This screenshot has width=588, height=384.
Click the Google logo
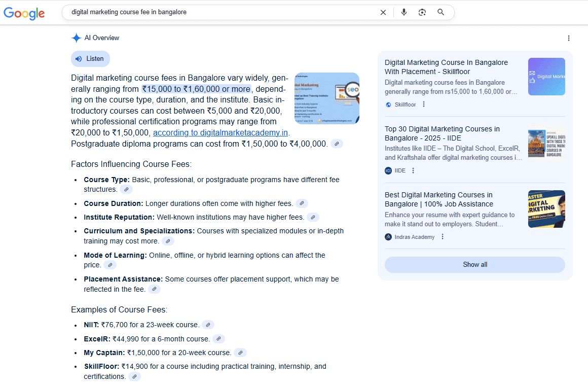coord(24,13)
